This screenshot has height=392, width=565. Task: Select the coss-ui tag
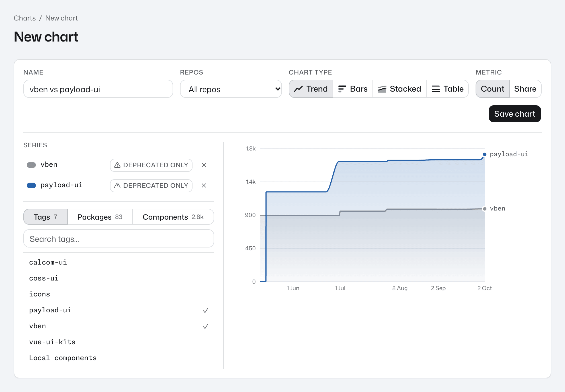pyautogui.click(x=119, y=278)
